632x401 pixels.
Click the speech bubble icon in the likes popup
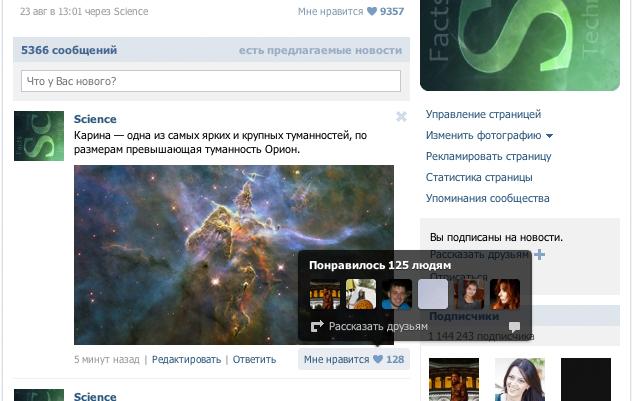click(x=514, y=326)
